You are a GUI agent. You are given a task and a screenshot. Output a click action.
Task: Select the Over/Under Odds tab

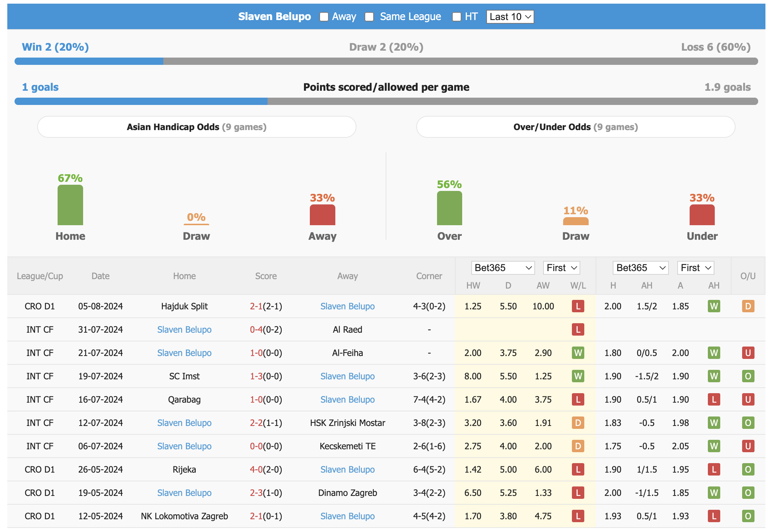[576, 127]
